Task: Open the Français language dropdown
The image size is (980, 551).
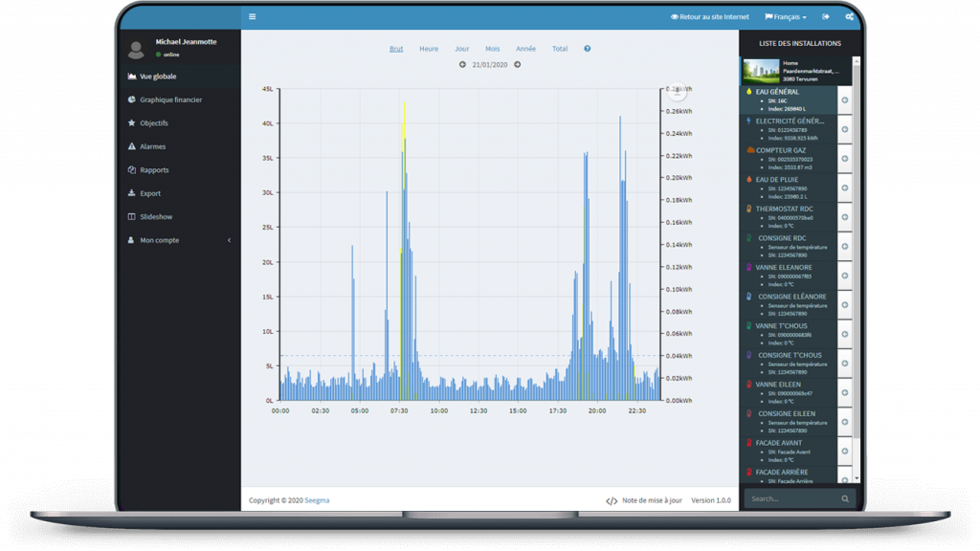Action: point(786,16)
